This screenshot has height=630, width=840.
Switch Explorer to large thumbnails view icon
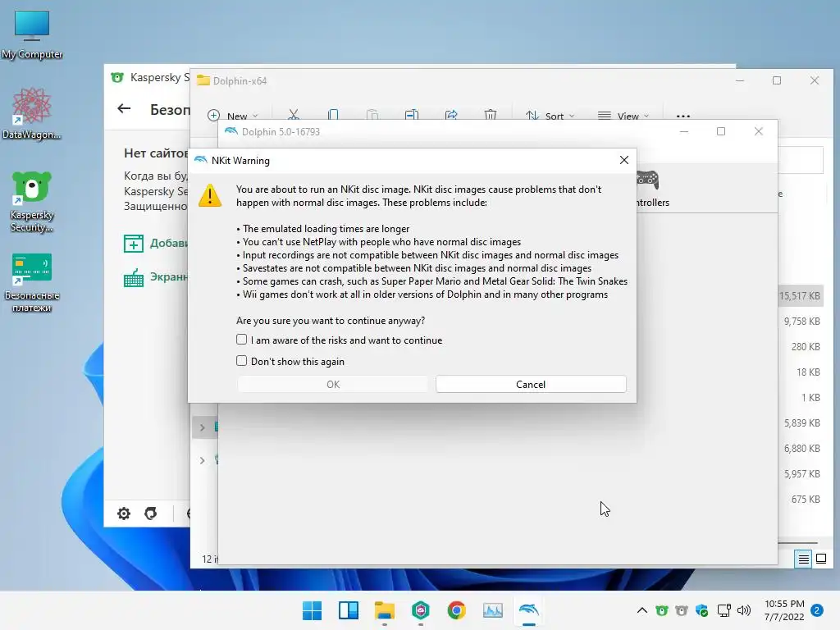point(820,559)
